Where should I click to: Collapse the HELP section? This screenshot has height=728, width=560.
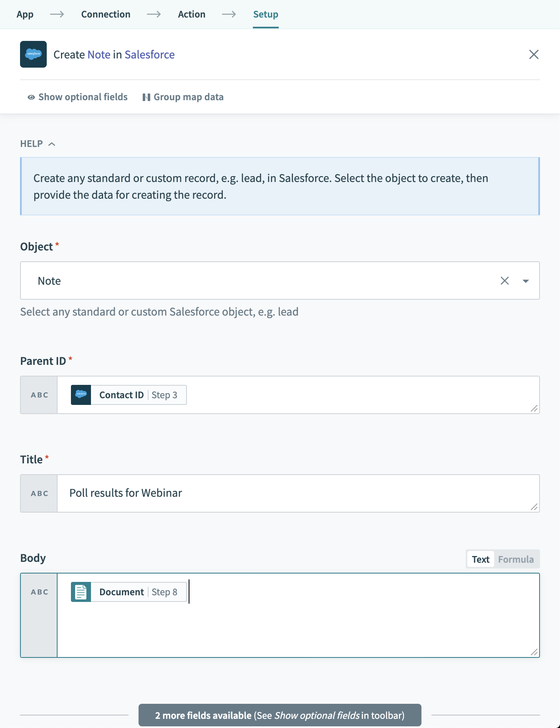[52, 143]
